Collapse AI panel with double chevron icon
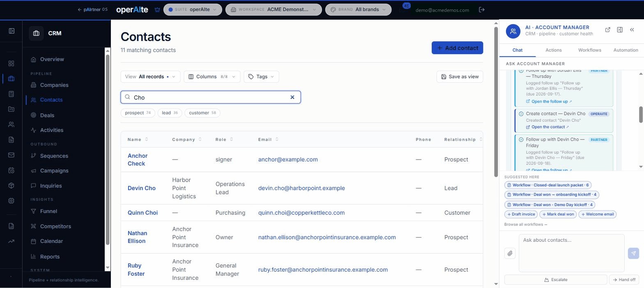644x288 pixels. tap(632, 30)
